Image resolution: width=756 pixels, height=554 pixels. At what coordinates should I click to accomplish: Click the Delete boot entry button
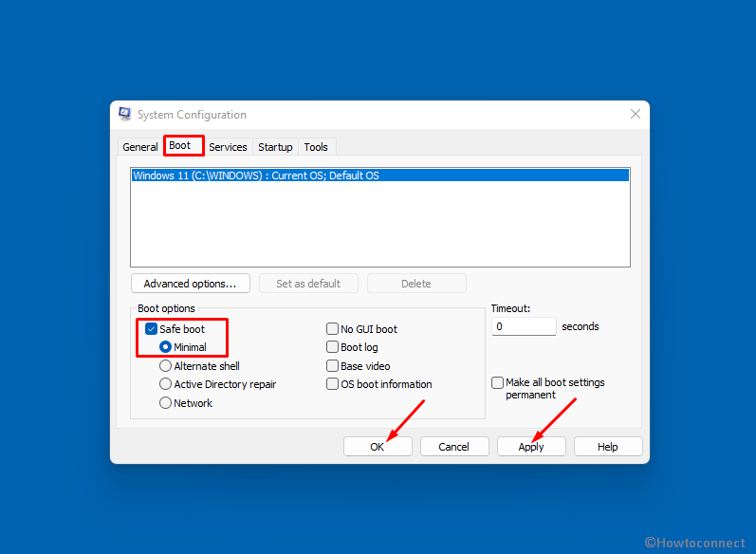(x=416, y=284)
